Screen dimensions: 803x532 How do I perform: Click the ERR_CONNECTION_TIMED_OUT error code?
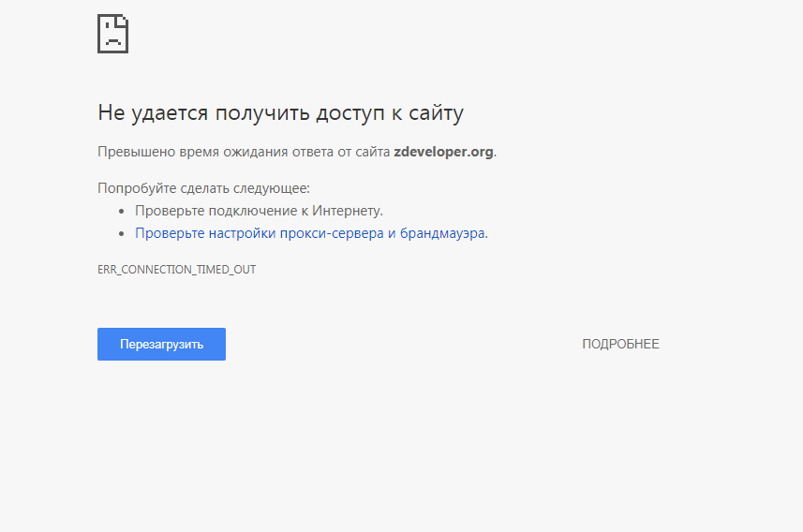pos(176,270)
